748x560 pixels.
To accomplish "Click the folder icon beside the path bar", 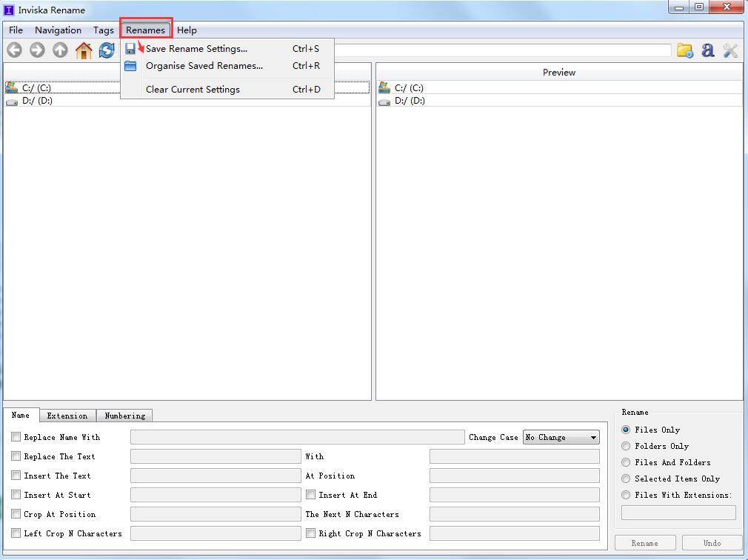I will coord(685,50).
